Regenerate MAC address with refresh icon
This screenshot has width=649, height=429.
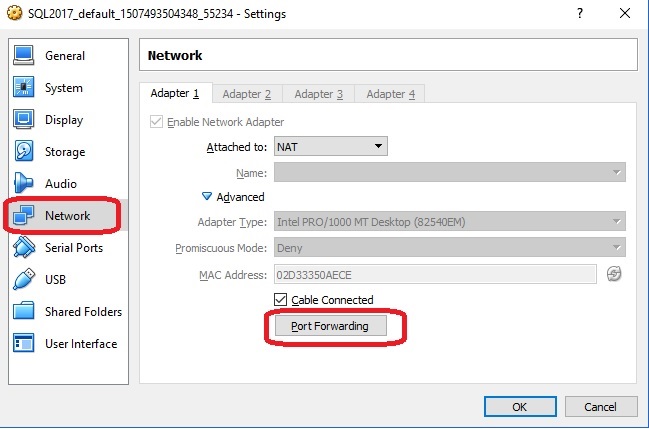[614, 274]
